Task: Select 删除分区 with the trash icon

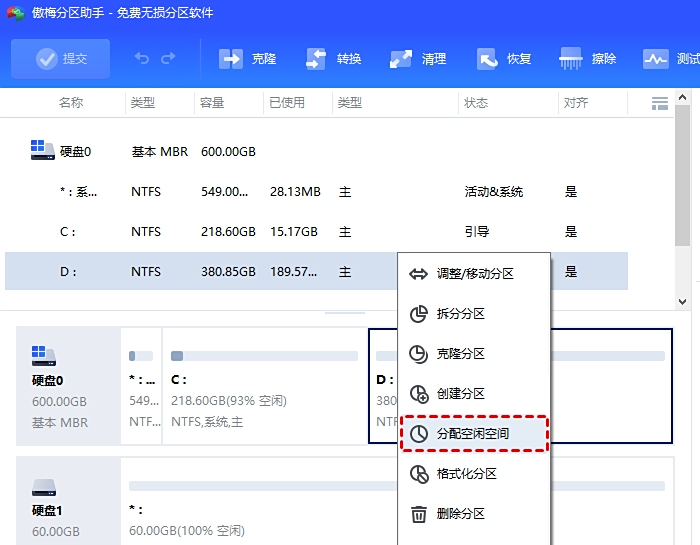Action: tap(460, 514)
